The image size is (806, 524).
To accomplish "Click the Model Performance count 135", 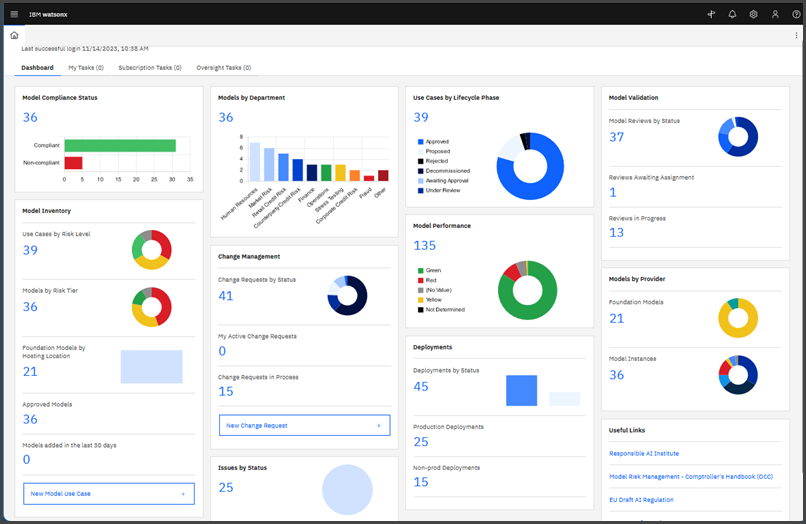I will click(x=425, y=246).
